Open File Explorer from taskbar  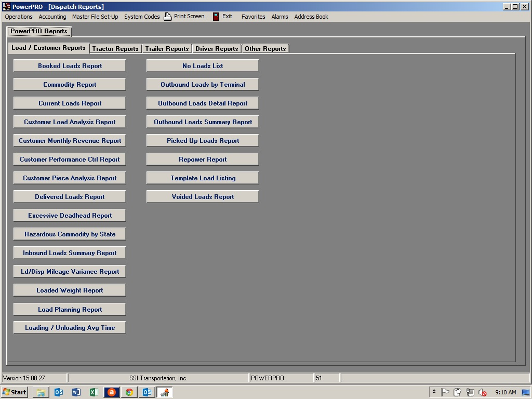(41, 392)
